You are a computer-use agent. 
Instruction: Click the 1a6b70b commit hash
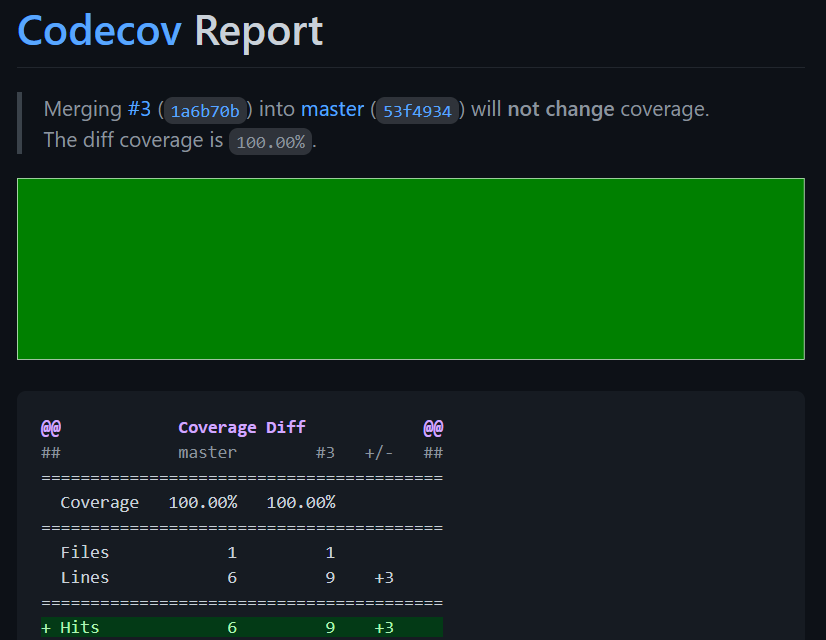click(x=205, y=110)
